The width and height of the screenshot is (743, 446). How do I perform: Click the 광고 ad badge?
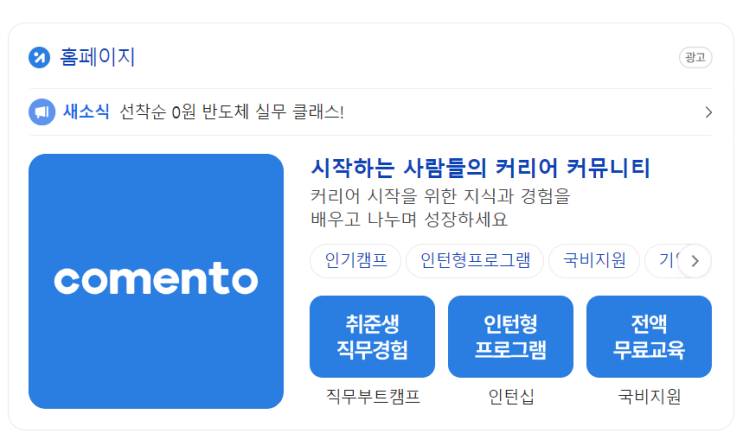(x=695, y=57)
